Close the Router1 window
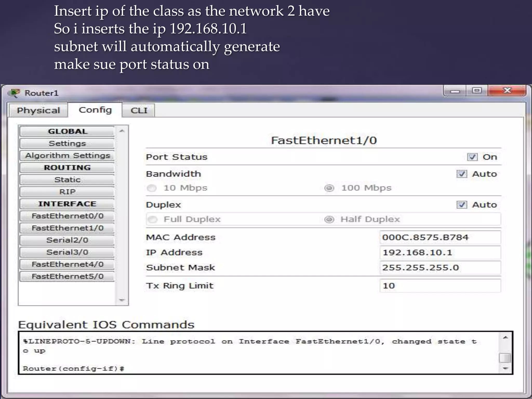The width and height of the screenshot is (532, 399). 507,90
